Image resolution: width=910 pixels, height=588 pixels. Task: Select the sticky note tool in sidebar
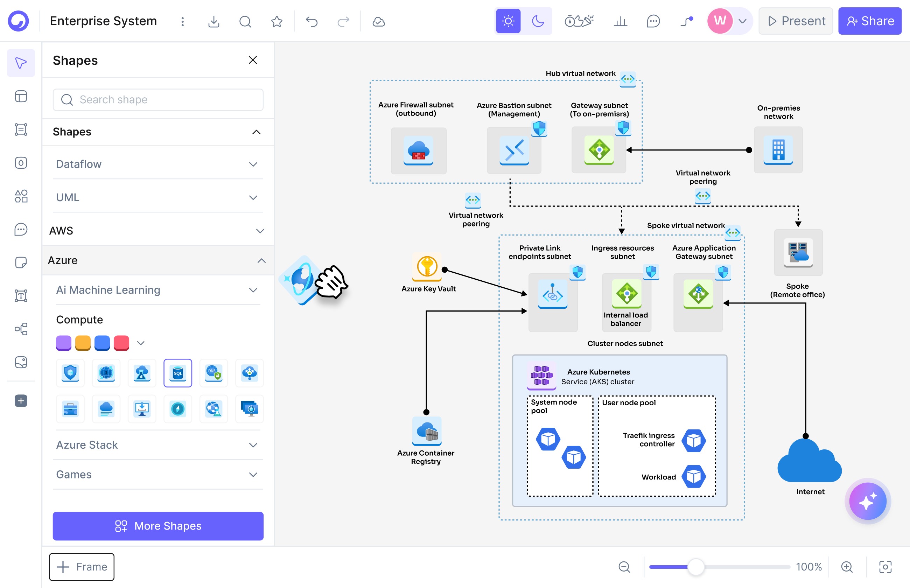pyautogui.click(x=21, y=262)
